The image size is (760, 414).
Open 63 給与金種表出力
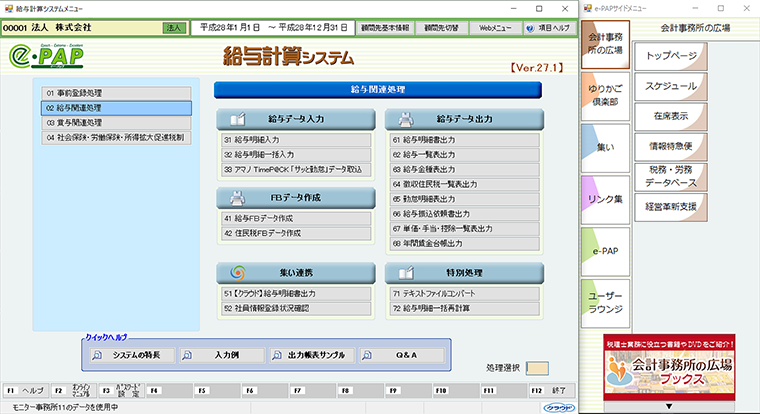click(x=465, y=170)
